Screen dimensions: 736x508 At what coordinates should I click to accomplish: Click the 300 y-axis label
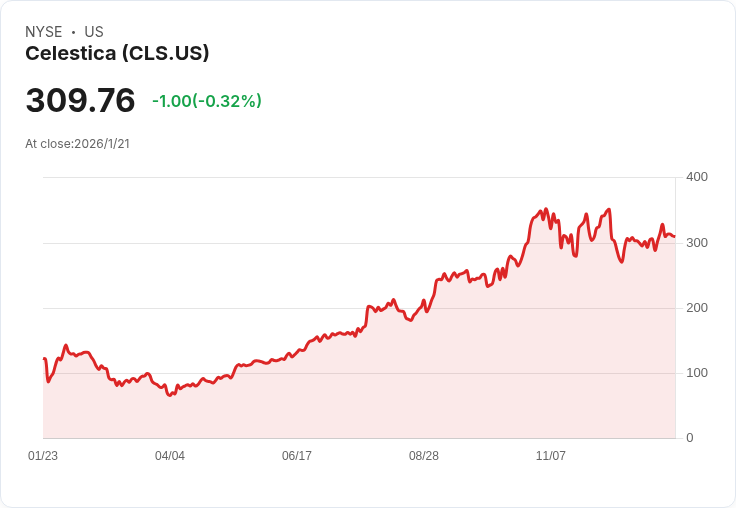[x=696, y=243]
